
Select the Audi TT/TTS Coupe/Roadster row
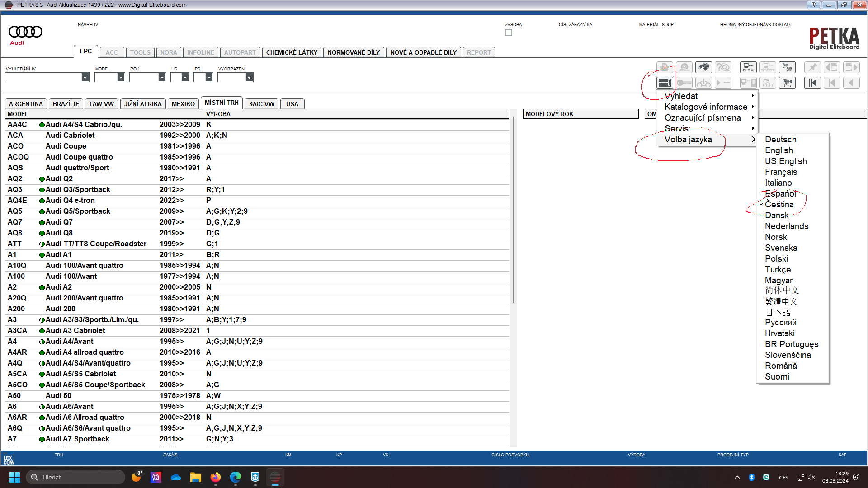coord(258,244)
